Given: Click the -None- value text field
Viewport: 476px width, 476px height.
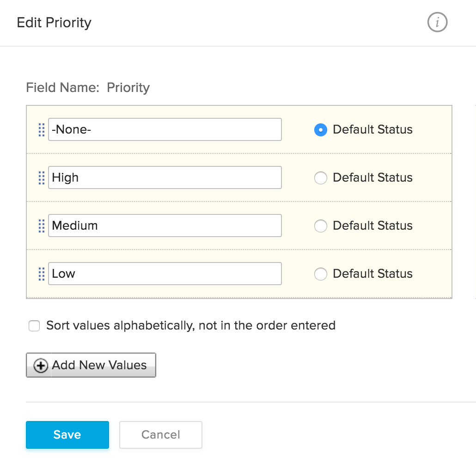Looking at the screenshot, I should 165,130.
